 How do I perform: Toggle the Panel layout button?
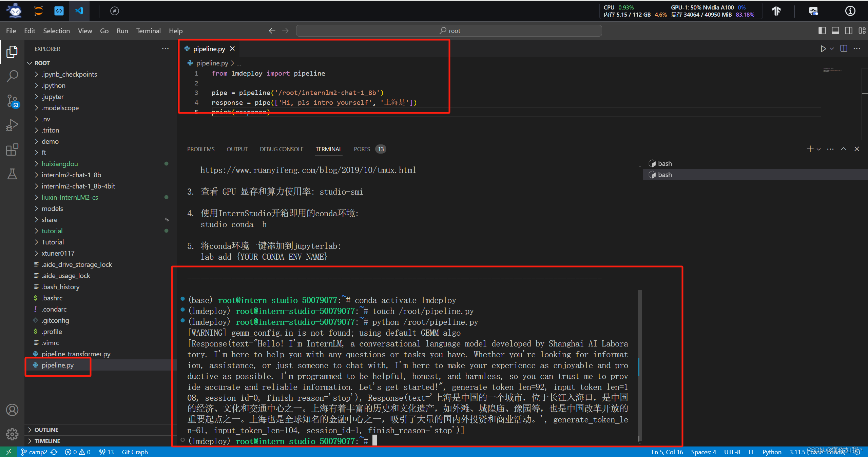tap(835, 31)
